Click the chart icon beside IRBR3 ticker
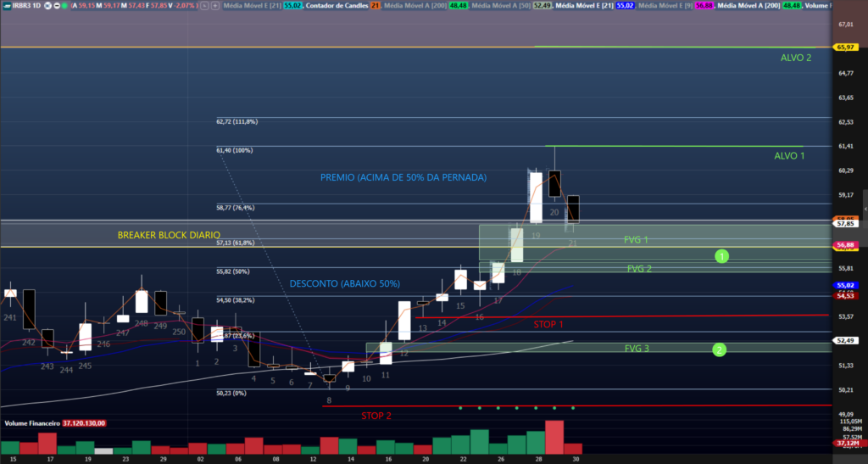 tap(5, 5)
